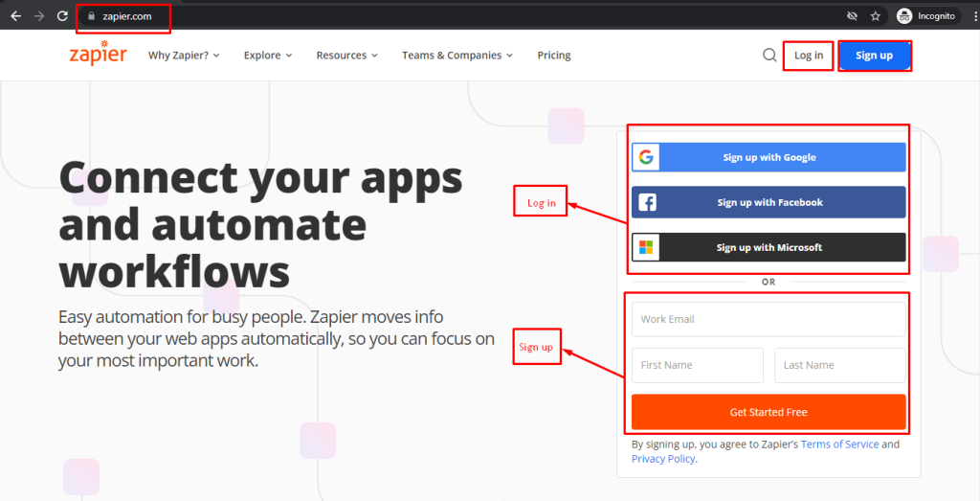
Task: Click the Work Email field
Action: point(768,319)
